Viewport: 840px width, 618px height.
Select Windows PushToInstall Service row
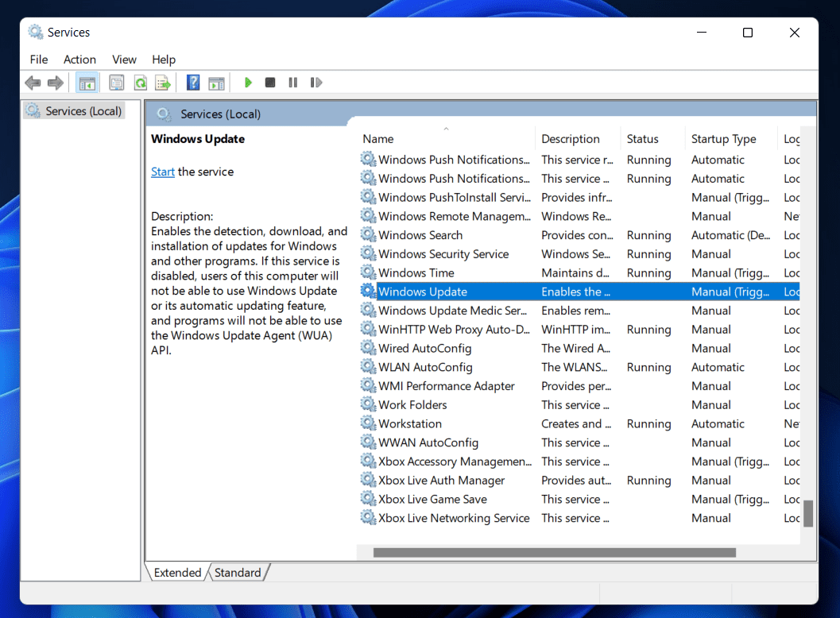point(579,198)
